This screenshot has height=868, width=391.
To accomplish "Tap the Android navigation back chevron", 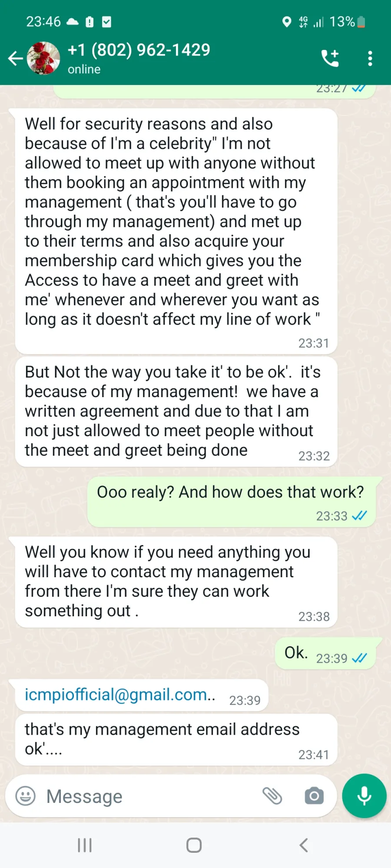I will 304,845.
